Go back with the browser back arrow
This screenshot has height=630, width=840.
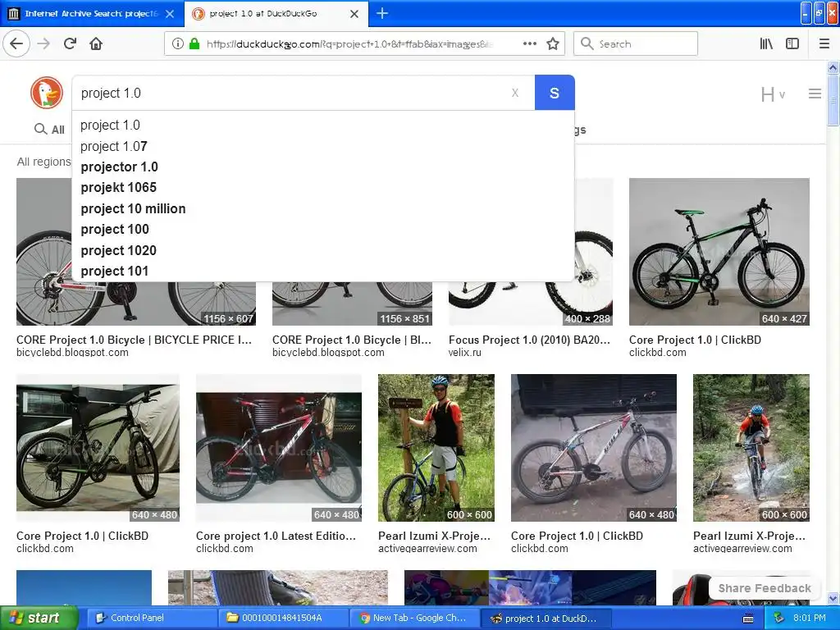pyautogui.click(x=16, y=43)
